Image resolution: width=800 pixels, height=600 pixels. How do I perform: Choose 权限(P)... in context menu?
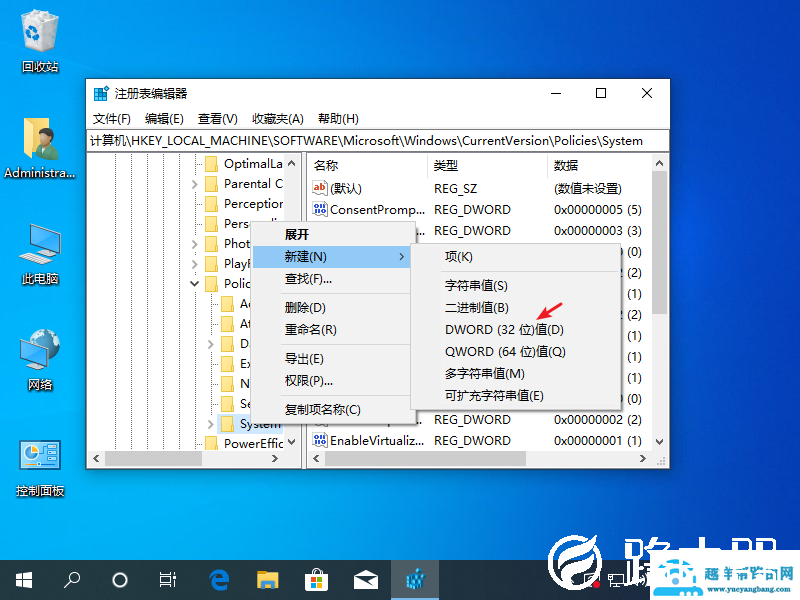(x=333, y=381)
